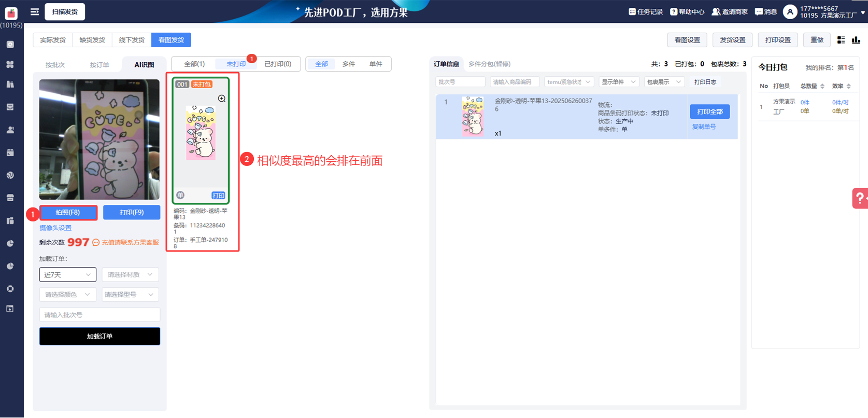This screenshot has width=868, height=418.
Task: Click the user avatar icon
Action: click(790, 12)
